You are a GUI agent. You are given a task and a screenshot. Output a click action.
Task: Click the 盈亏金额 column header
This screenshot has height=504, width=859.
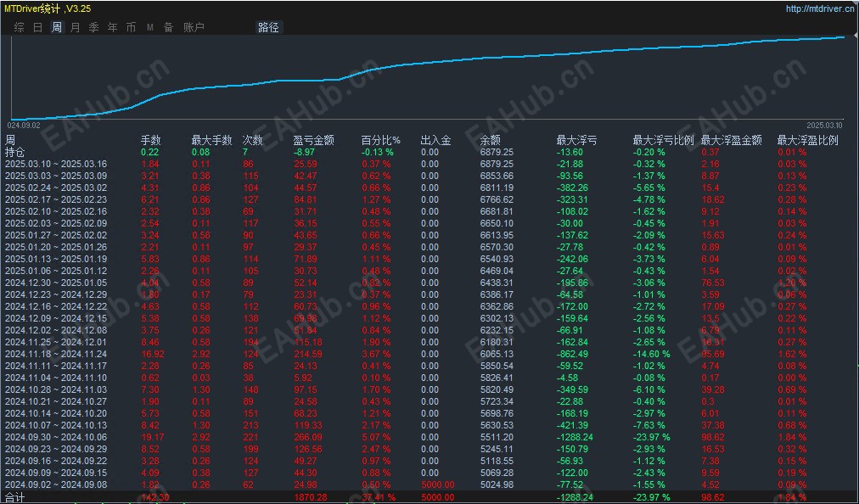(x=313, y=140)
